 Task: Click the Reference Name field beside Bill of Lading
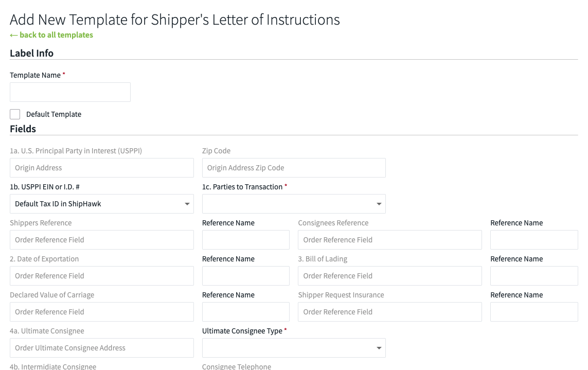(533, 276)
